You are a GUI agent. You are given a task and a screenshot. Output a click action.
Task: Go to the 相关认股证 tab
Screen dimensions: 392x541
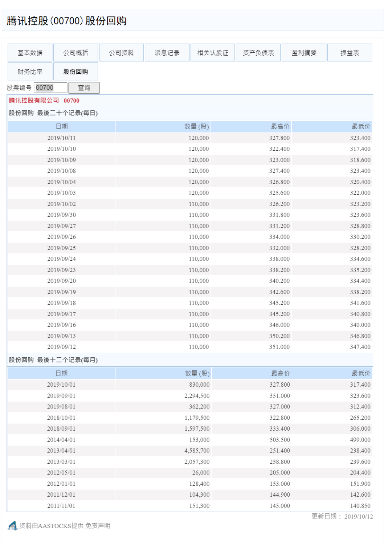pyautogui.click(x=213, y=53)
